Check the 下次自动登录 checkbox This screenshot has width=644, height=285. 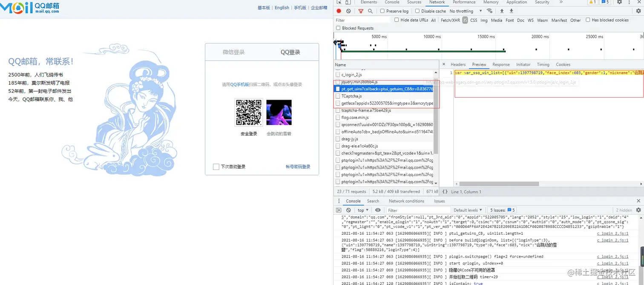[x=216, y=167]
